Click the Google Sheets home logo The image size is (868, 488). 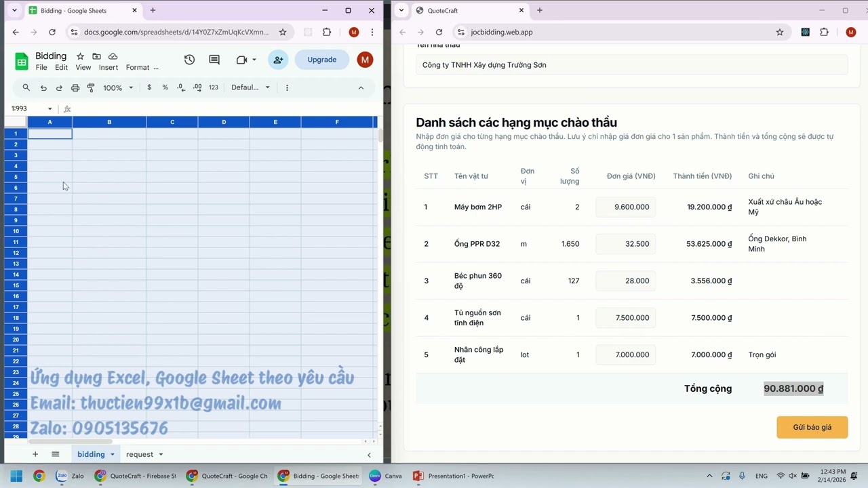[22, 62]
